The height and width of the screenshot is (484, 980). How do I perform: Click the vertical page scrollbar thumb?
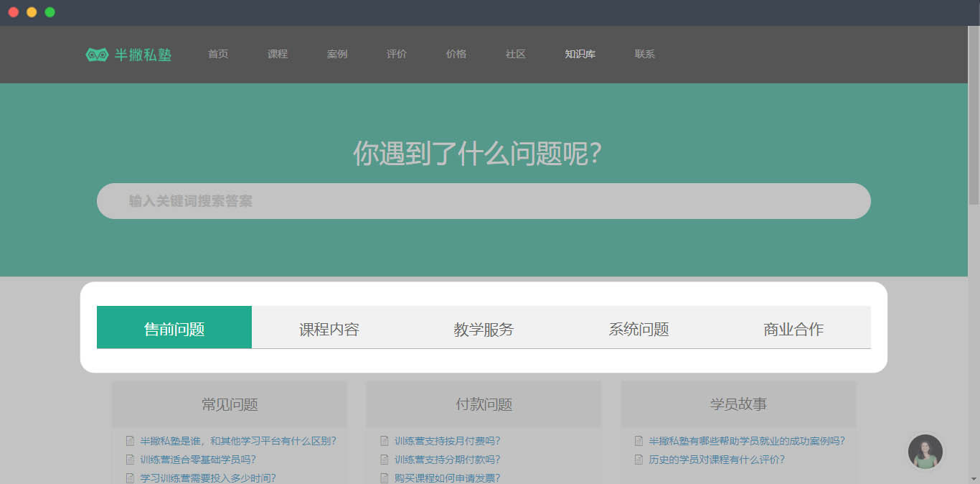tap(974, 115)
